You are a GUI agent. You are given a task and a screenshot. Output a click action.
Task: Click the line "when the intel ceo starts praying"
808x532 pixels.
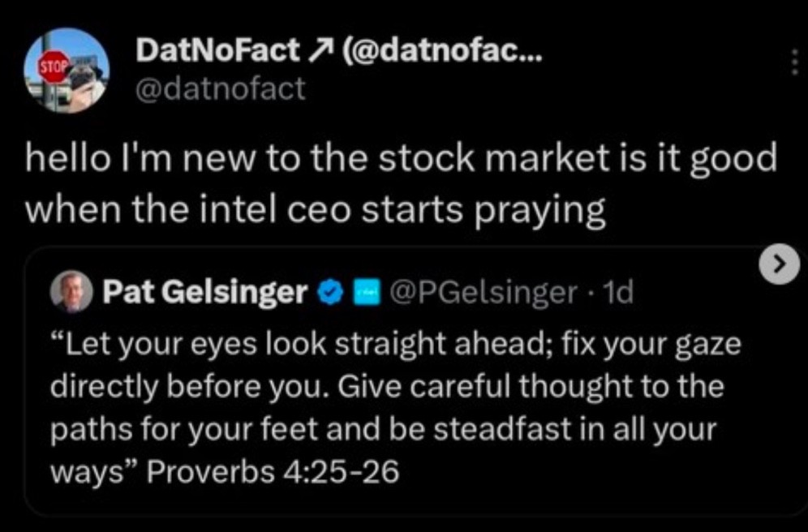tap(316, 211)
